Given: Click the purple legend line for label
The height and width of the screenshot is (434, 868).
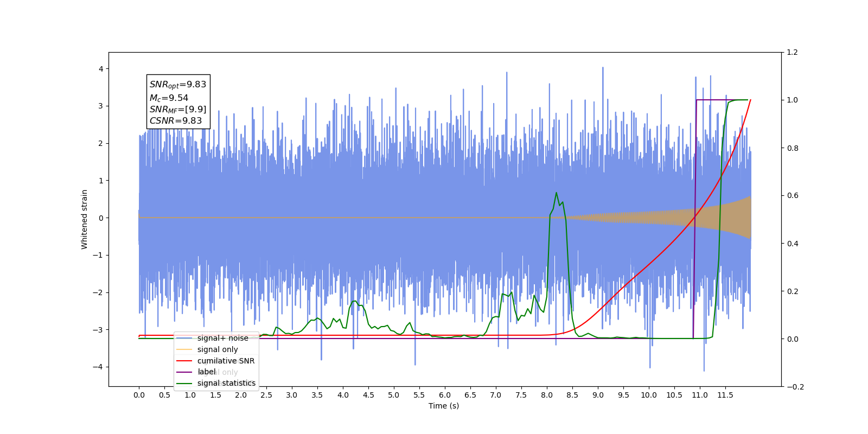Looking at the screenshot, I should click(184, 372).
